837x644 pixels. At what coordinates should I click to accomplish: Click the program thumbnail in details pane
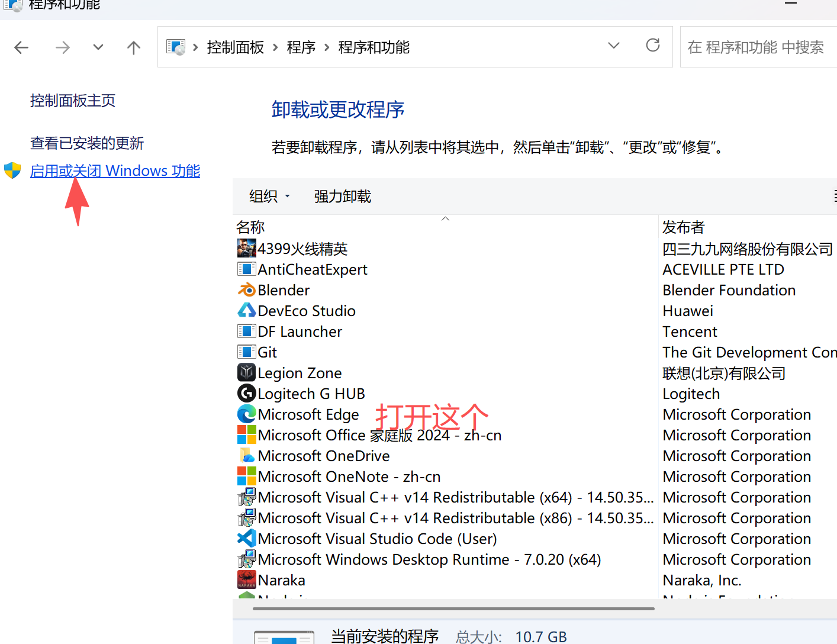click(x=284, y=637)
